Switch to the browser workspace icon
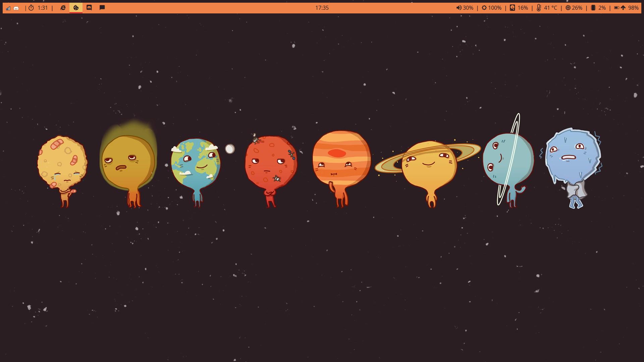 63,8
